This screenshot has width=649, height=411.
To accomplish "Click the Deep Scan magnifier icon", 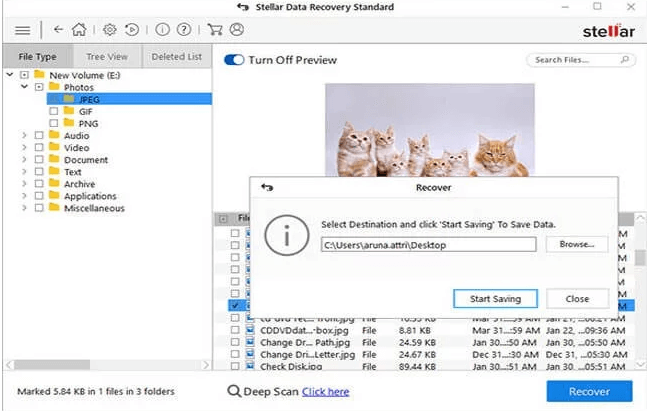I will (x=234, y=391).
